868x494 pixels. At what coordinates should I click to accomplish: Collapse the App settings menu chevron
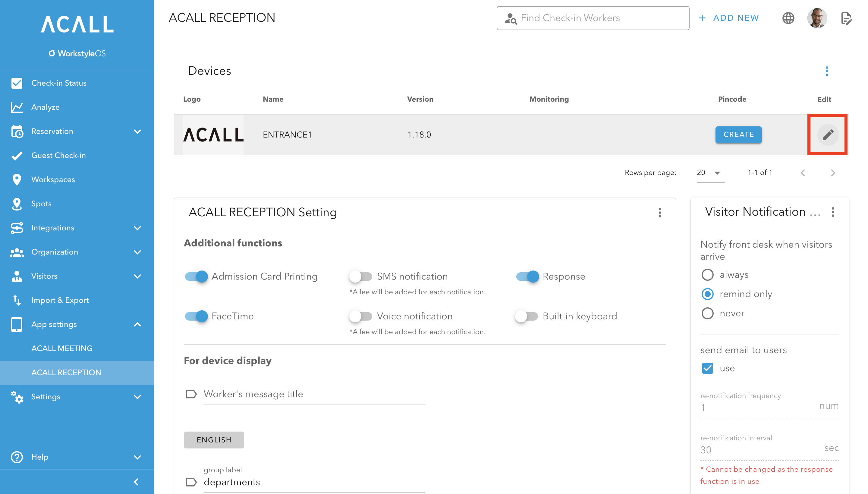(137, 325)
